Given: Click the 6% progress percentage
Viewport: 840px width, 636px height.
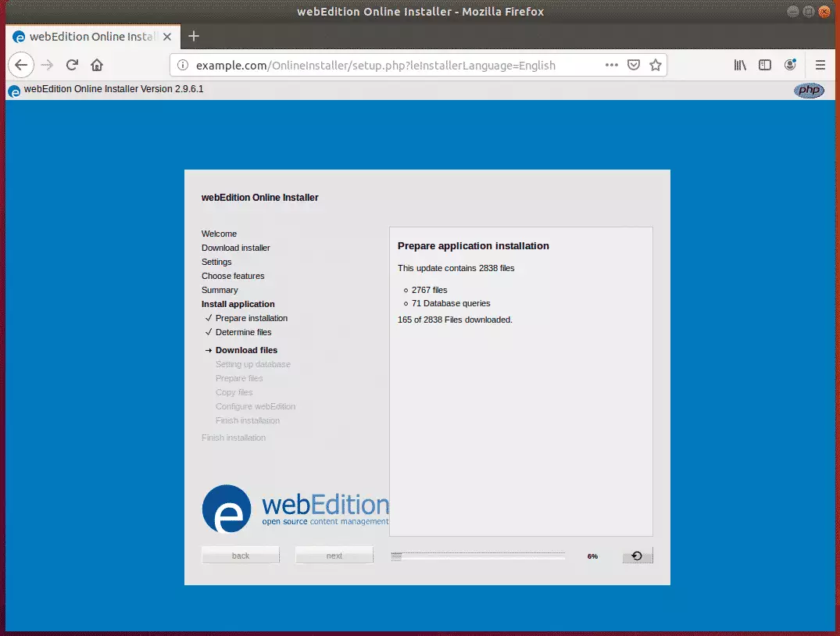Looking at the screenshot, I should point(592,556).
